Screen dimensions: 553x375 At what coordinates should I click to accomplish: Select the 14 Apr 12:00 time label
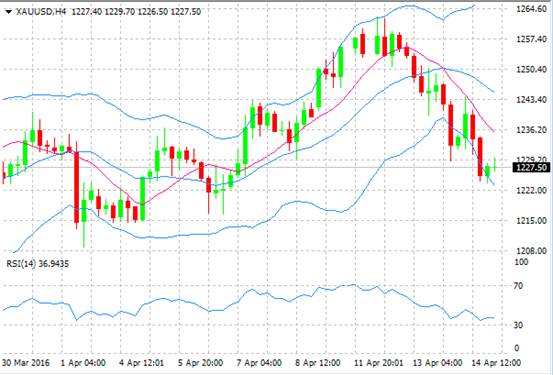[x=497, y=363]
